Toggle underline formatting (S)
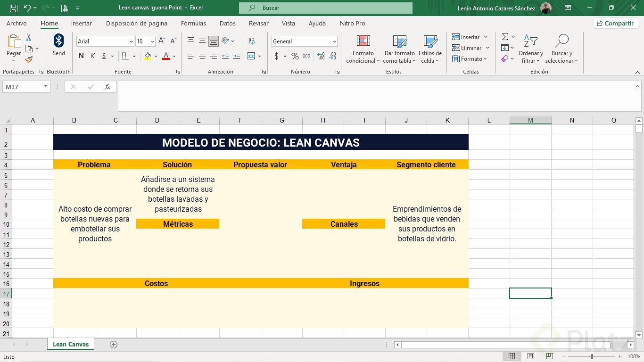The width and height of the screenshot is (644, 362). [104, 56]
